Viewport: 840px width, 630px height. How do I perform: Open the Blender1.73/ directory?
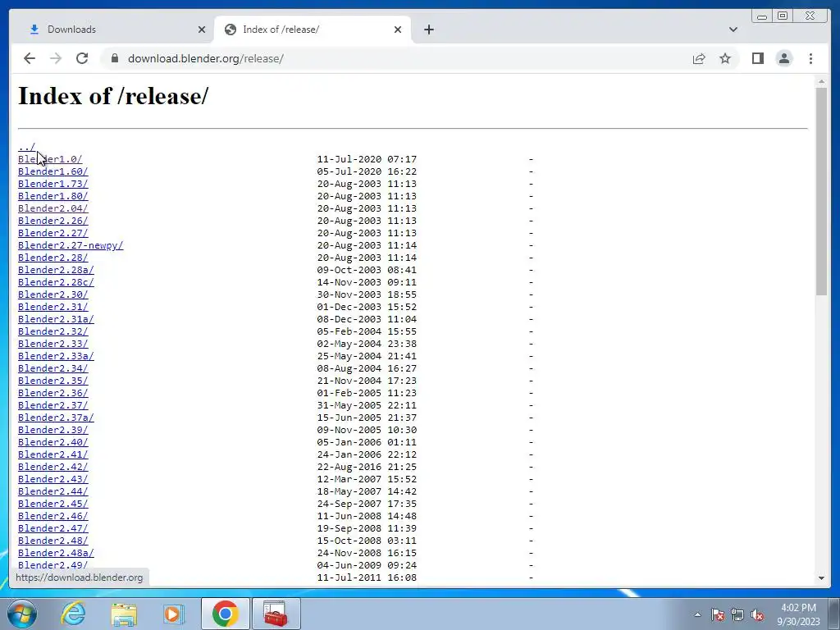coord(52,184)
